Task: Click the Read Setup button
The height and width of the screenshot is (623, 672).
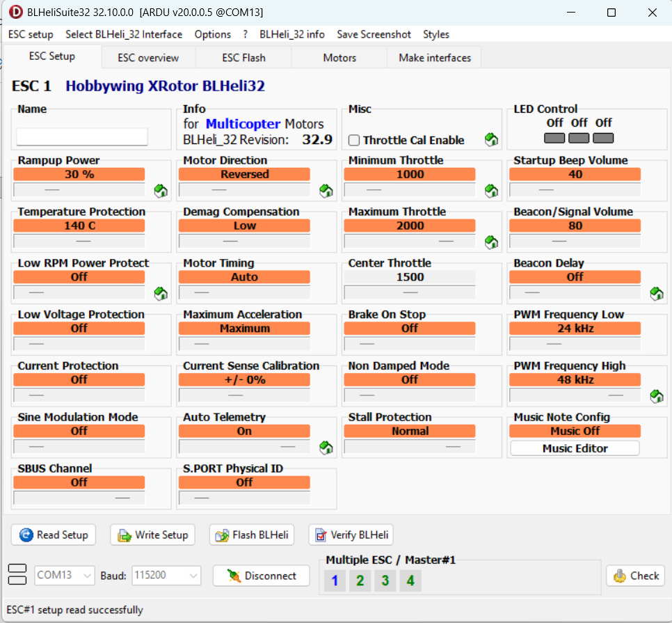Action: (54, 535)
